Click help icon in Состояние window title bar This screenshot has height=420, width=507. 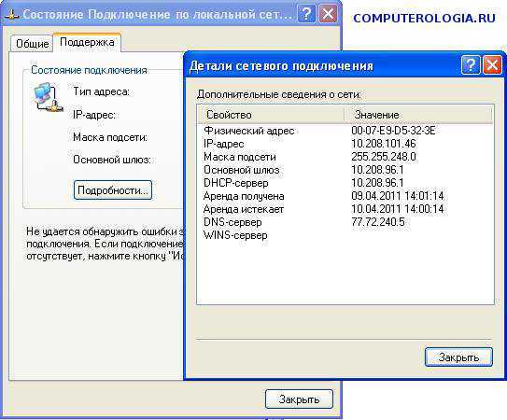tap(306, 14)
